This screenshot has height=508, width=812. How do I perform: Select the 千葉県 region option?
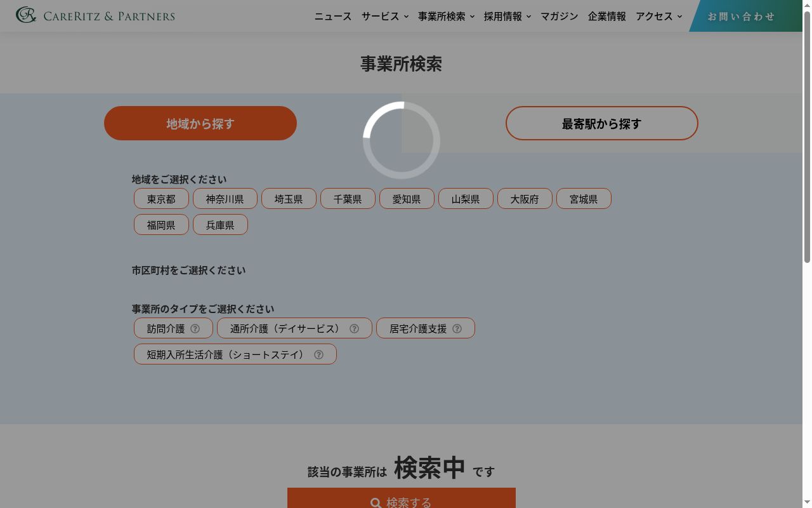(348, 199)
